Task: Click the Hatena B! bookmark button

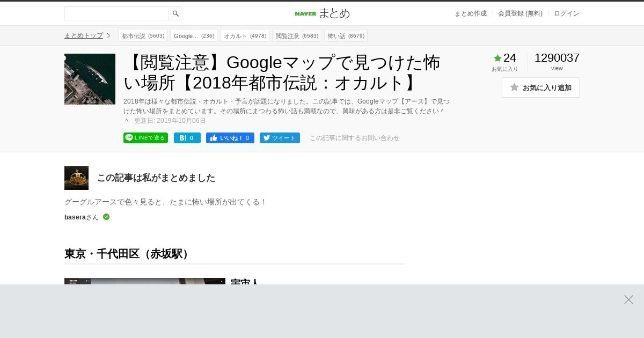Action: click(x=187, y=138)
